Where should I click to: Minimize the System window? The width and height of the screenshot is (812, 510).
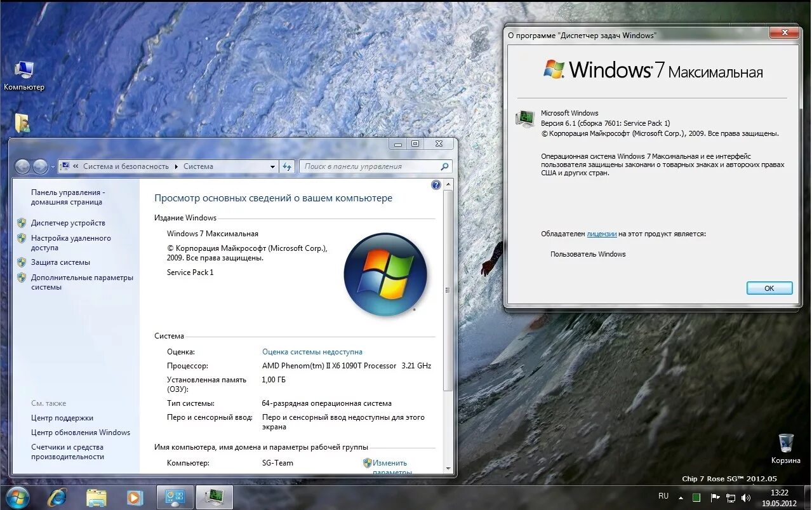pyautogui.click(x=399, y=144)
